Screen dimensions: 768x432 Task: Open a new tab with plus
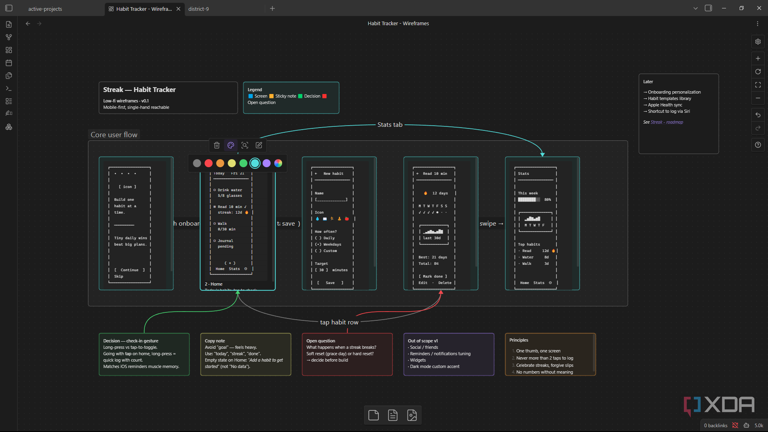point(272,8)
